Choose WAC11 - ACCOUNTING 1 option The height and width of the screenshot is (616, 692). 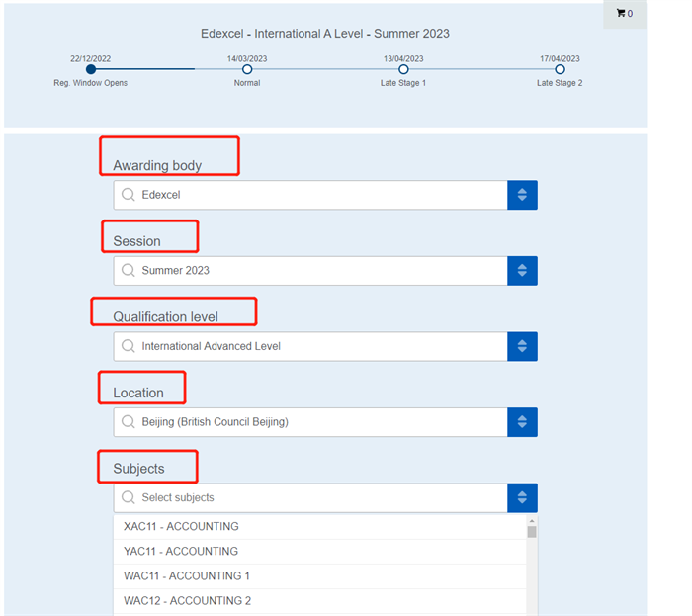320,575
